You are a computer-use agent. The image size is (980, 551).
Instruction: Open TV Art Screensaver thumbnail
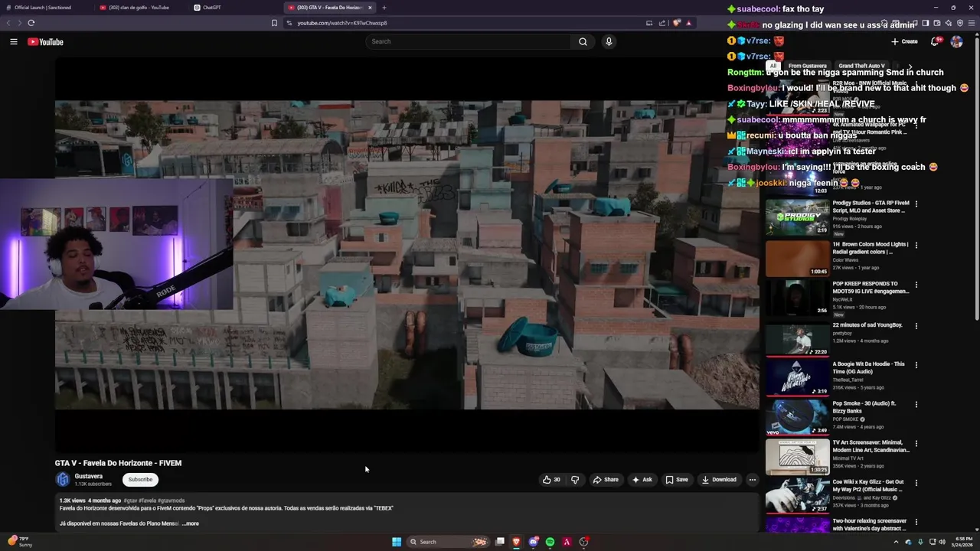797,456
